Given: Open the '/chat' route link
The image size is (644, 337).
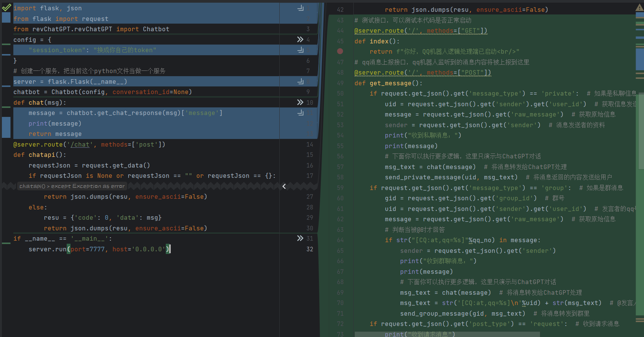Looking at the screenshot, I should [x=80, y=145].
